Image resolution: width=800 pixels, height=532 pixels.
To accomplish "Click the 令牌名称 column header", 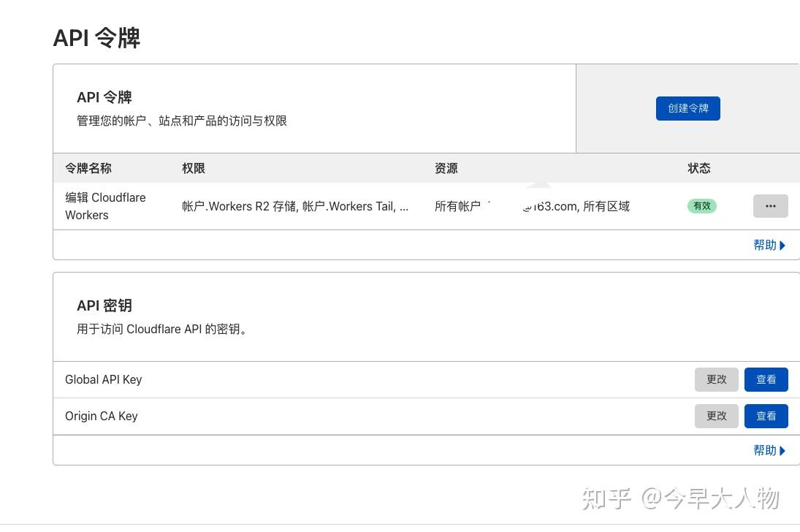I will (x=88, y=168).
